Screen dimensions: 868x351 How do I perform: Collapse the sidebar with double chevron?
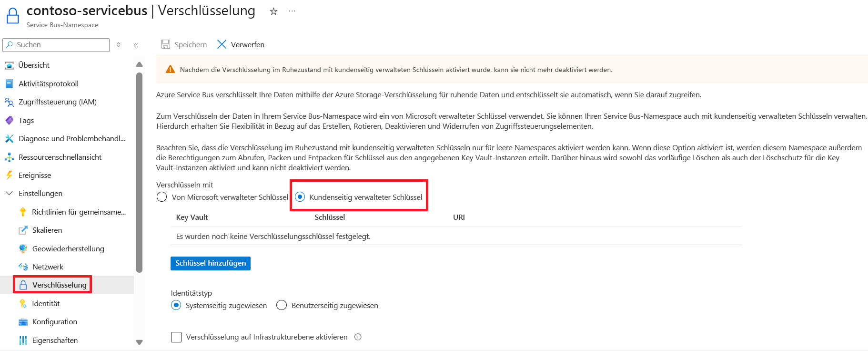click(136, 45)
